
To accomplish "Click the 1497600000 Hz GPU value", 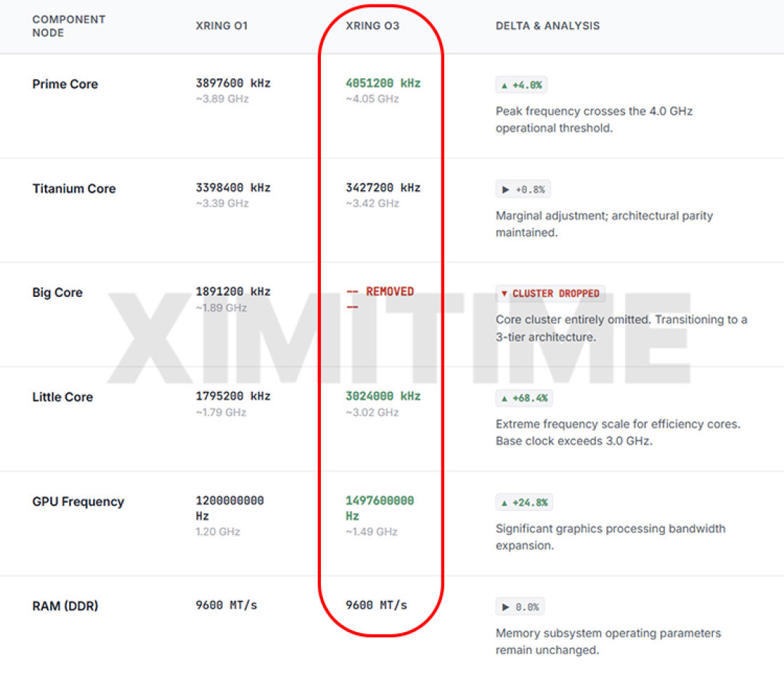I will 380,508.
